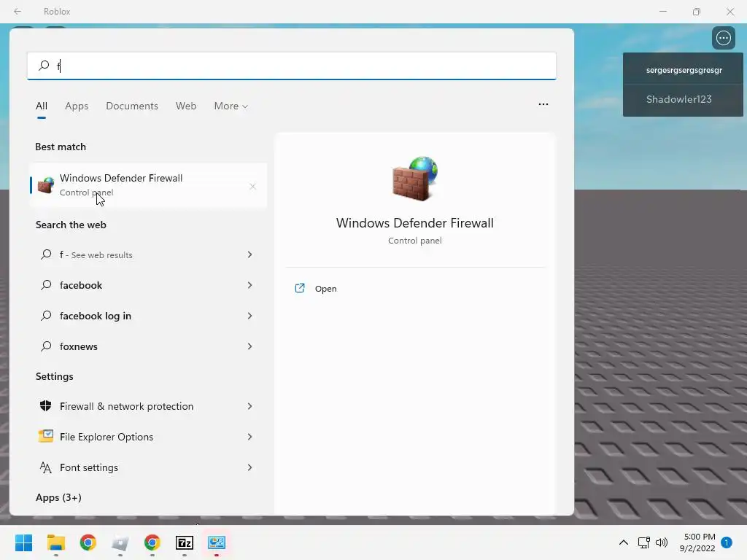Open notification badge in tray
Screen dimensions: 747x560
coord(727,542)
